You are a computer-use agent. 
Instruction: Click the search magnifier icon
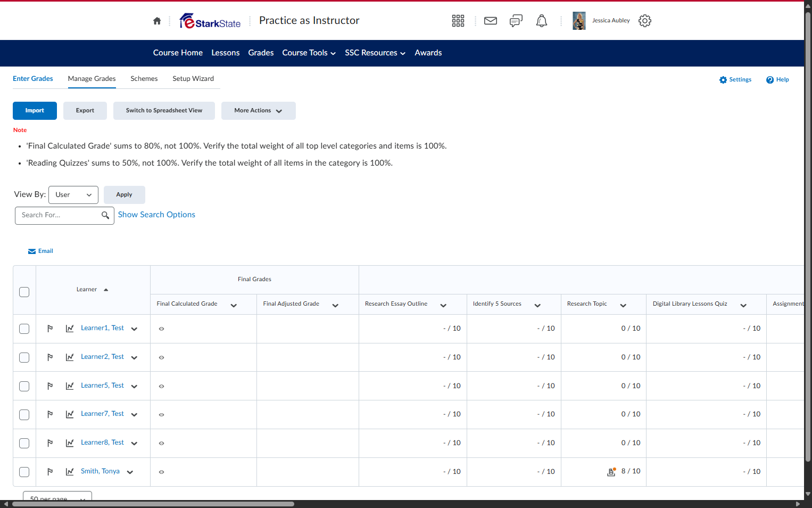pos(105,215)
